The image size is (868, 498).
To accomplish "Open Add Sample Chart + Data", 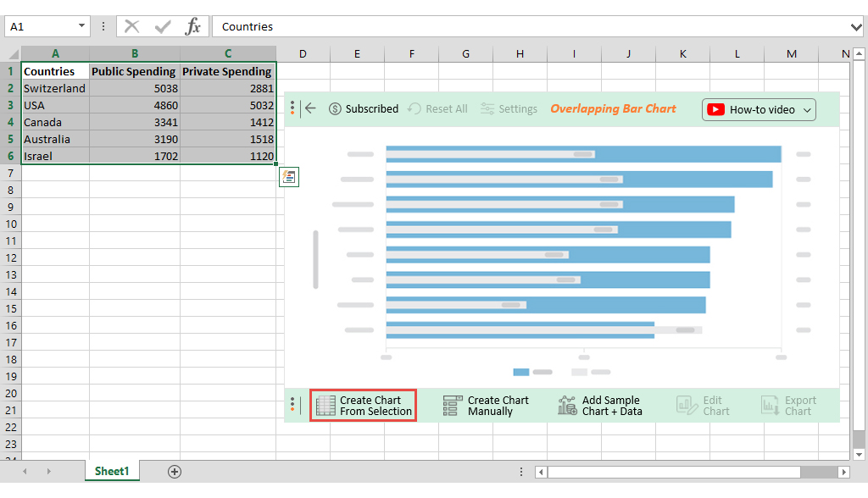I will pyautogui.click(x=566, y=405).
